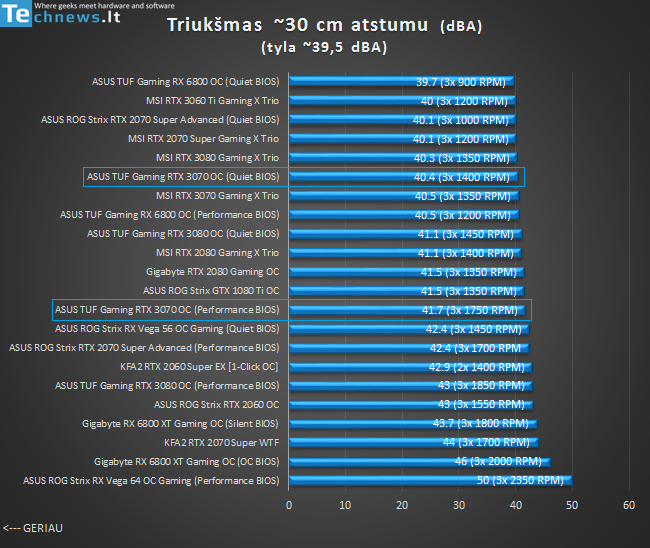Select 'ASUS ROG Strix RX Vega 64 OC Gaming' label
Screen dimensions: 650x548
151,481
